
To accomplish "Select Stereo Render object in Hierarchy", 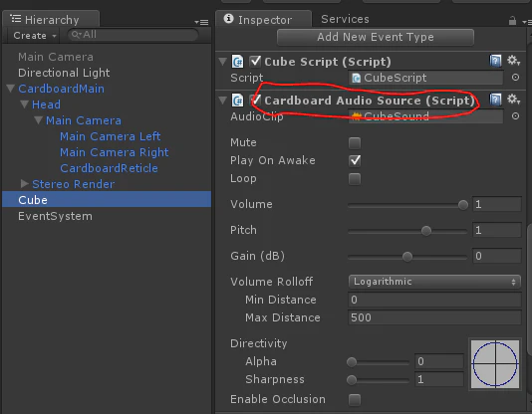I will [73, 184].
